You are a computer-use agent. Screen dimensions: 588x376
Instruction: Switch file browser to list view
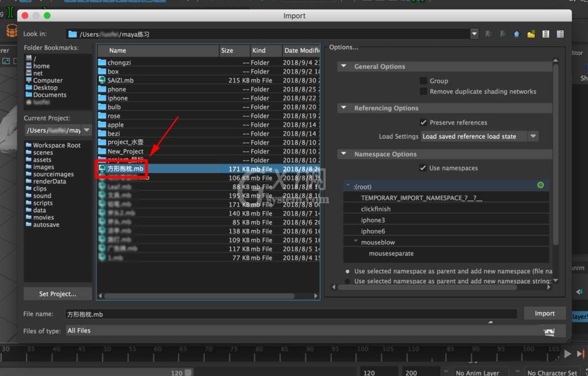pyautogui.click(x=546, y=34)
